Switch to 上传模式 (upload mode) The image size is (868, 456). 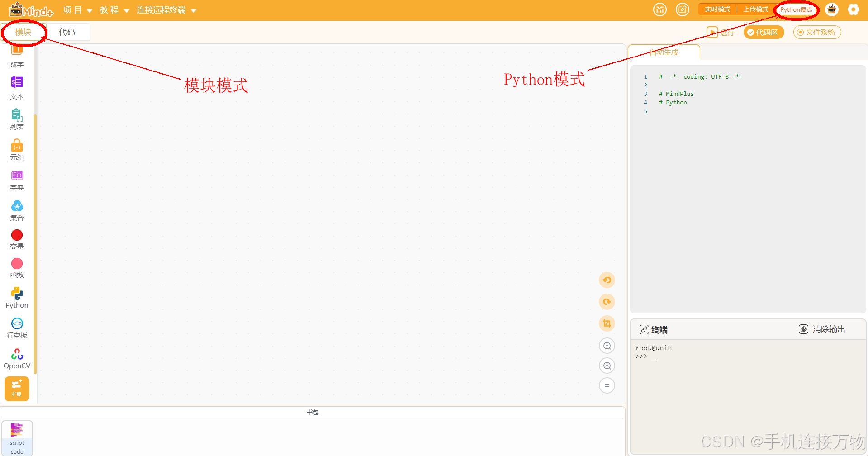click(x=756, y=9)
